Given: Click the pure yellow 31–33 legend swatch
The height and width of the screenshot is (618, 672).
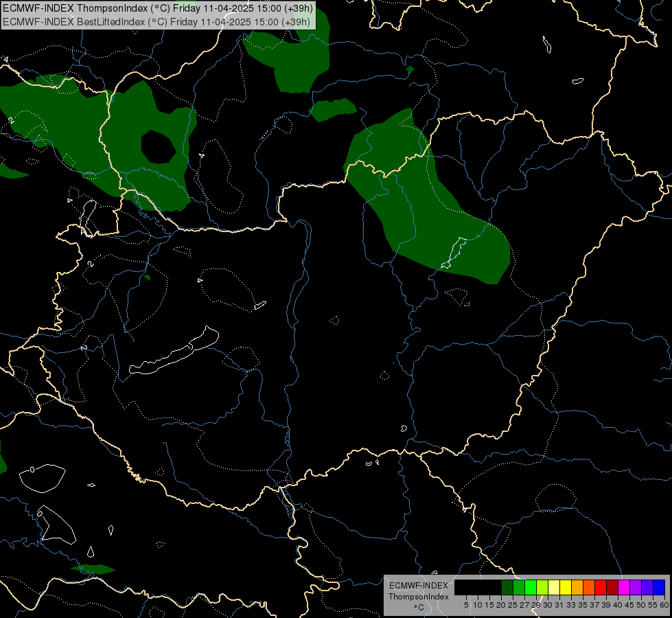Looking at the screenshot, I should tap(566, 587).
